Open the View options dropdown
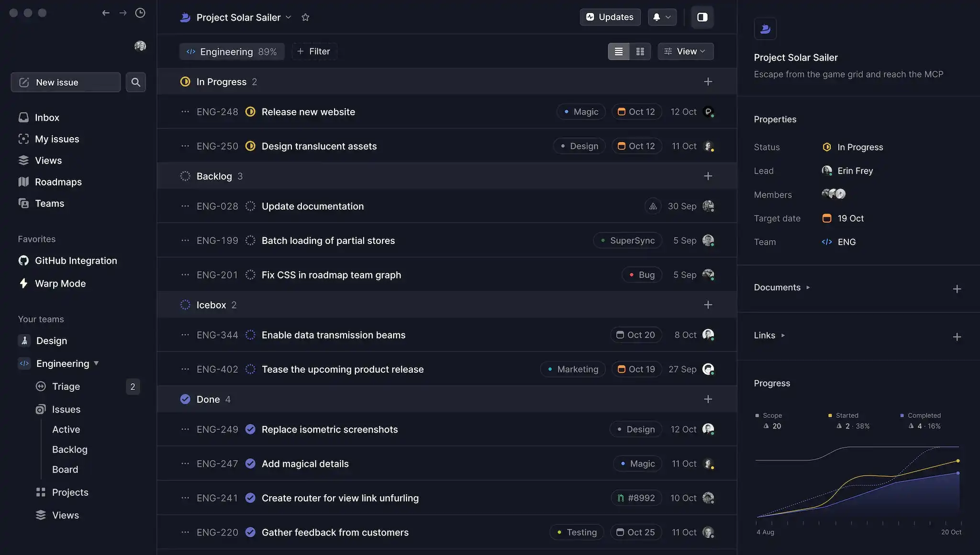The height and width of the screenshot is (555, 980). tap(686, 51)
